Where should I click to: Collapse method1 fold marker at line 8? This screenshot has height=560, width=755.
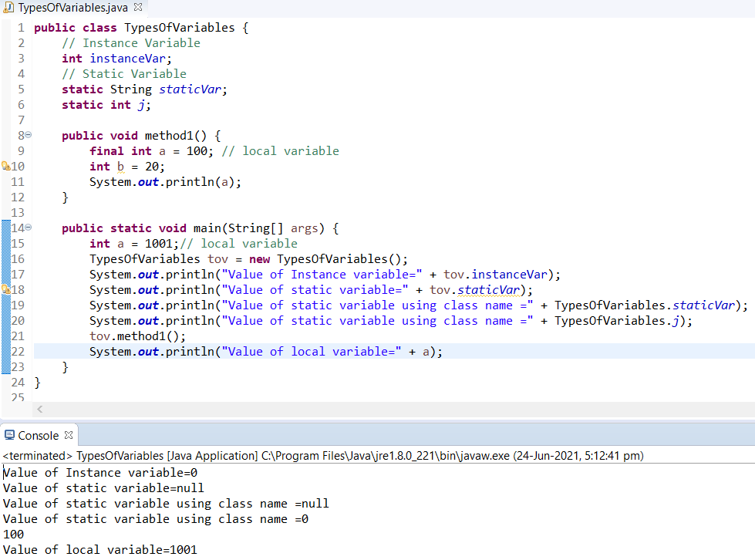(29, 135)
